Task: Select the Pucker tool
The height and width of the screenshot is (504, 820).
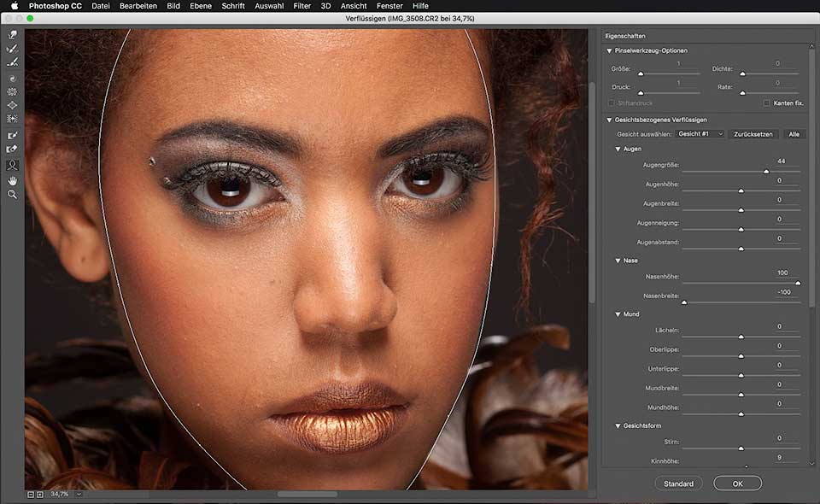Action: [13, 91]
